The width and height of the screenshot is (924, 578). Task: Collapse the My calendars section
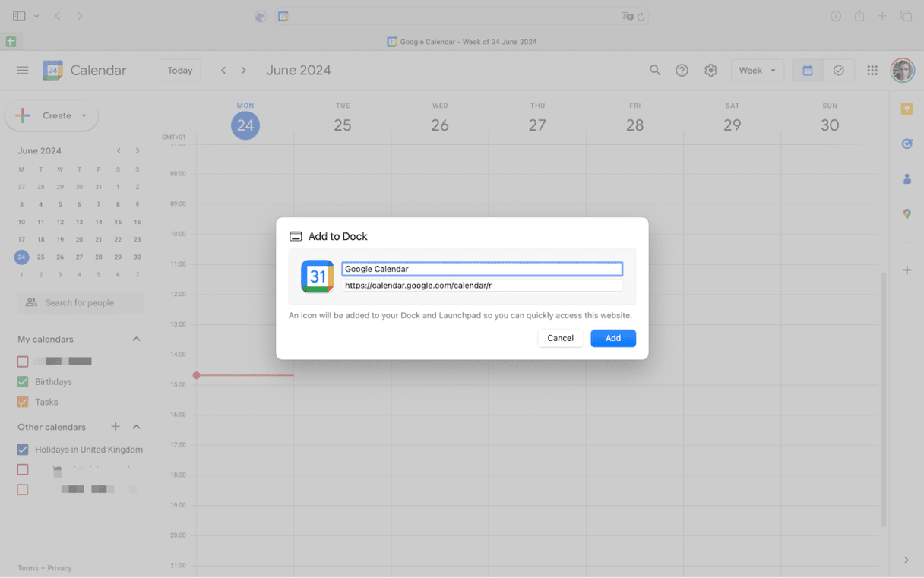(137, 340)
